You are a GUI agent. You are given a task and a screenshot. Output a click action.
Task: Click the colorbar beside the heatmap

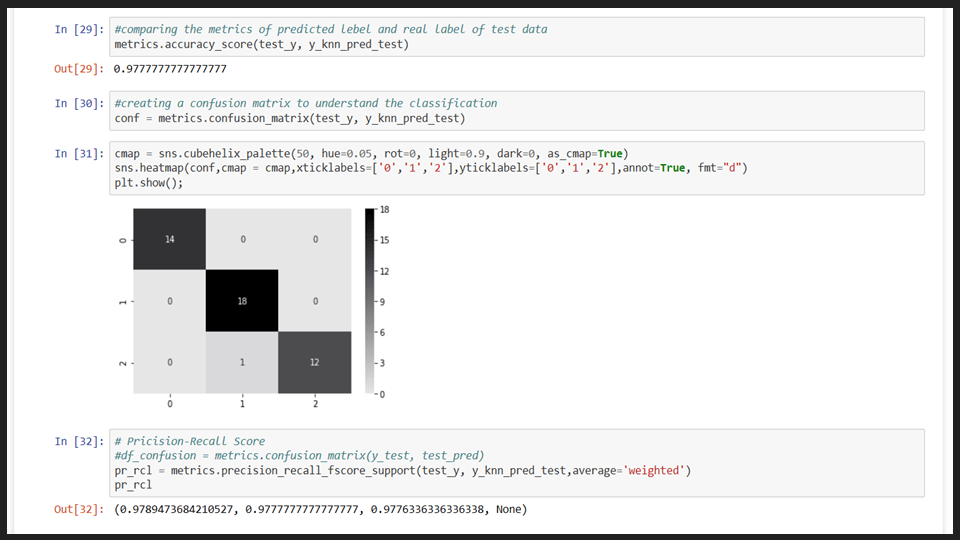pyautogui.click(x=369, y=301)
